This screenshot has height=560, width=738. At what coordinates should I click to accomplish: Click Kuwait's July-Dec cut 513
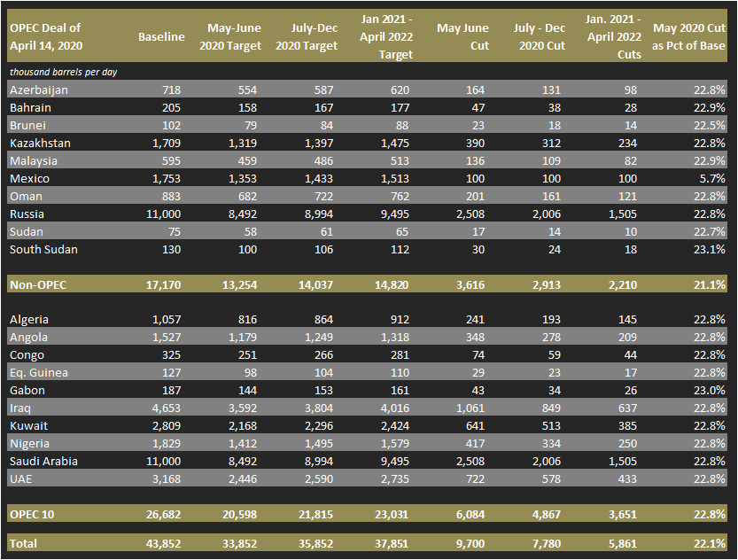(x=552, y=426)
